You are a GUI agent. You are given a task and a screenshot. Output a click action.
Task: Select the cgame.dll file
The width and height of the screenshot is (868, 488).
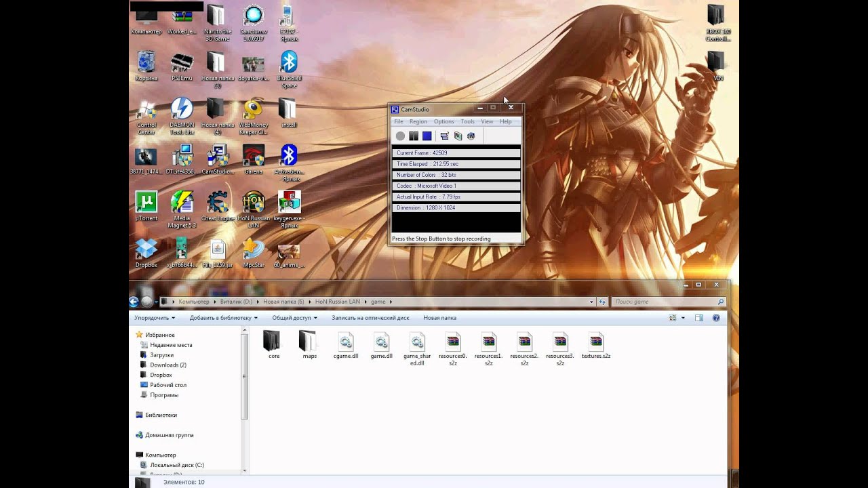click(346, 344)
